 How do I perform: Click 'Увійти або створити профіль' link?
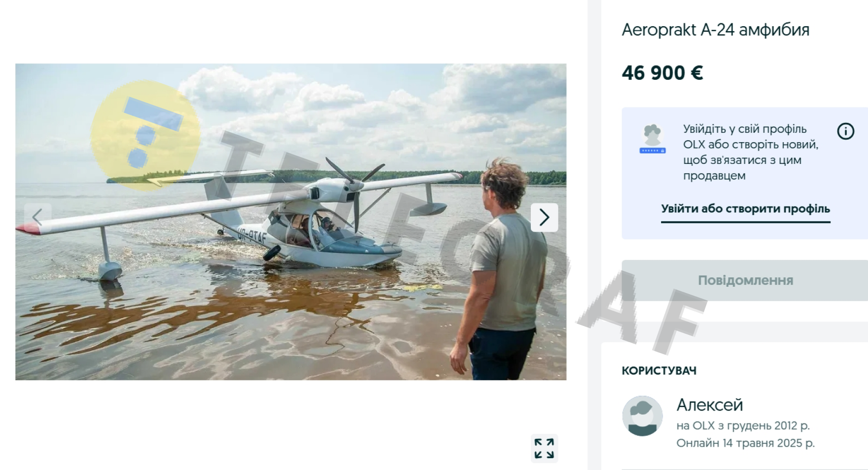tap(745, 209)
